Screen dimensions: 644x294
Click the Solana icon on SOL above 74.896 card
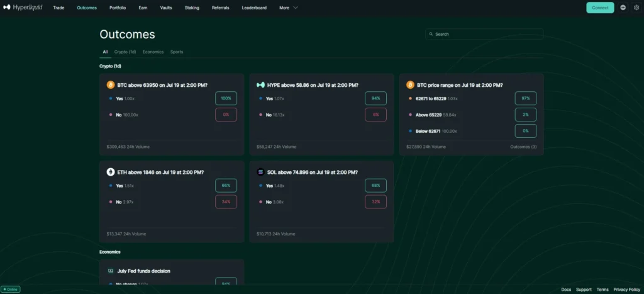(260, 172)
